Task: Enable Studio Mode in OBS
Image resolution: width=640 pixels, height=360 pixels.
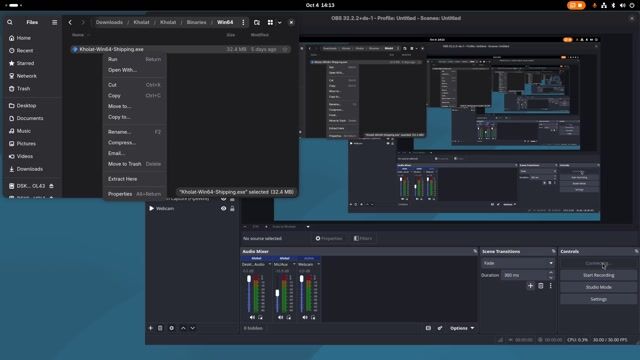Action: pyautogui.click(x=598, y=287)
